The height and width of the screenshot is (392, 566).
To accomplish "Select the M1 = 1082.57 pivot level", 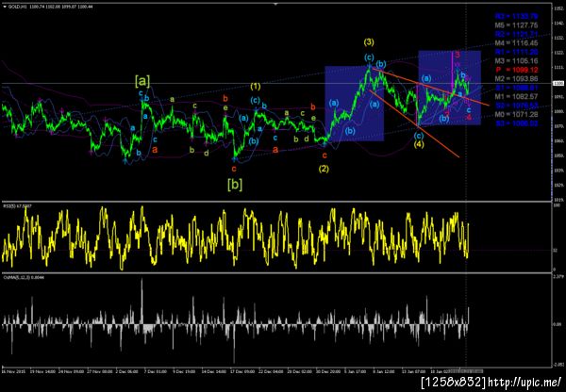I will (517, 97).
